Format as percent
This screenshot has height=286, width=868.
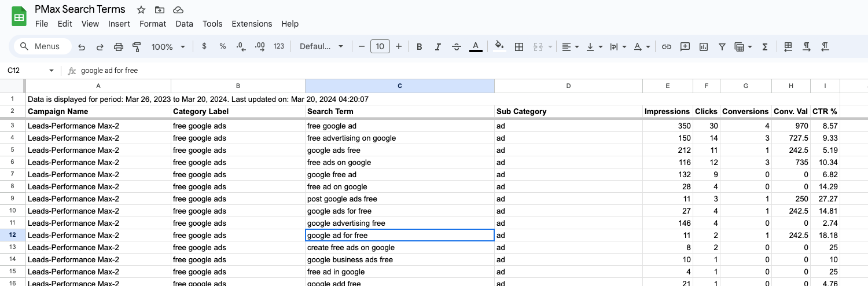[223, 46]
